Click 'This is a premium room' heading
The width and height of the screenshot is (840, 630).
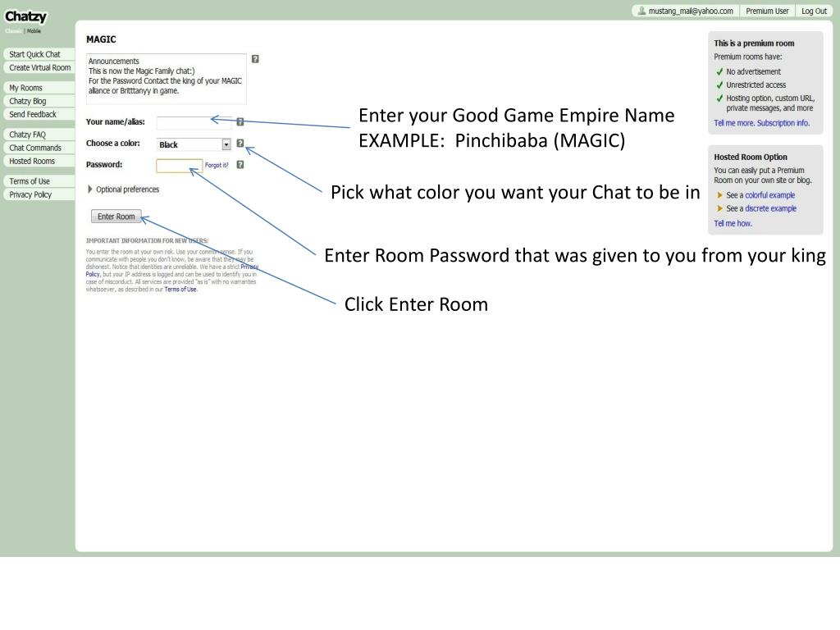click(x=754, y=43)
